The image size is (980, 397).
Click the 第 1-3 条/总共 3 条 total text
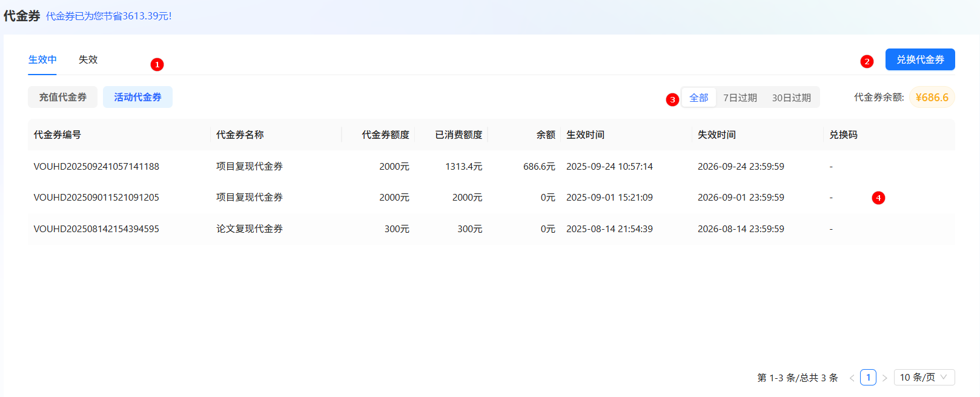(798, 378)
